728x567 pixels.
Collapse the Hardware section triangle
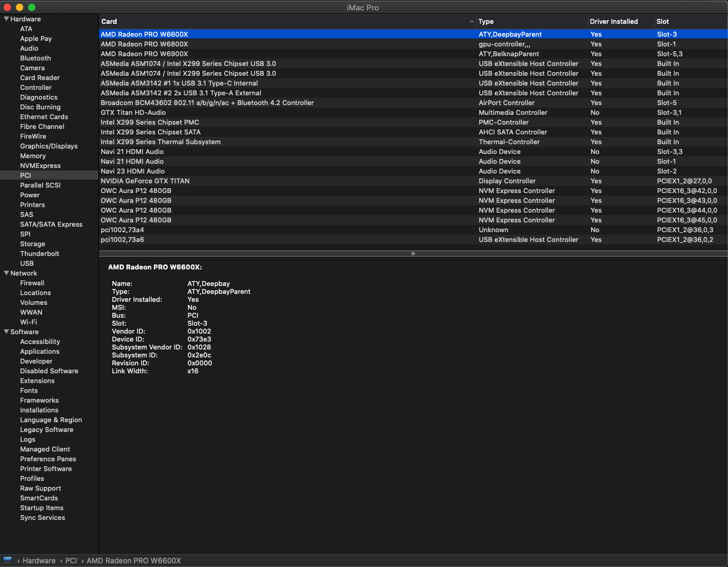7,19
